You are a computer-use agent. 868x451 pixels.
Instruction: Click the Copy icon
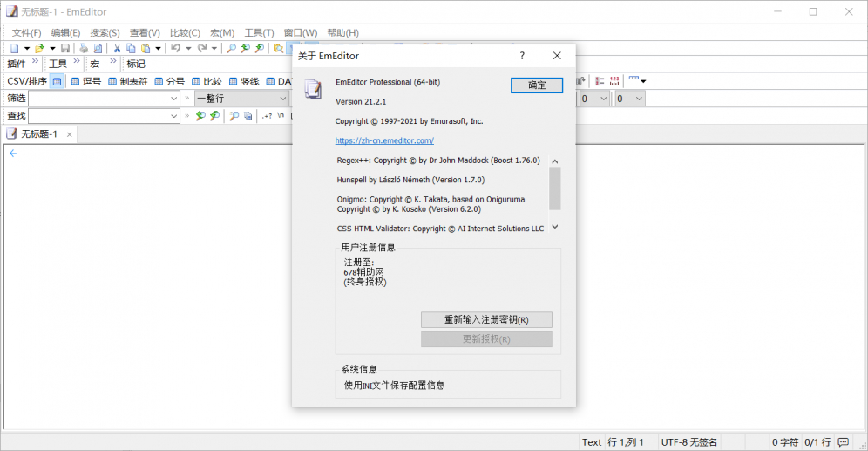point(132,48)
